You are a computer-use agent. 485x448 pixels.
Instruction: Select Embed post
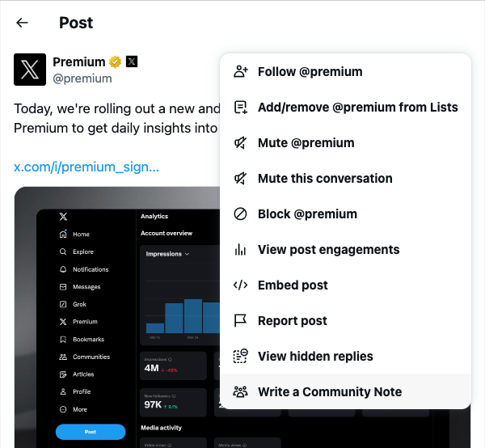(345, 285)
